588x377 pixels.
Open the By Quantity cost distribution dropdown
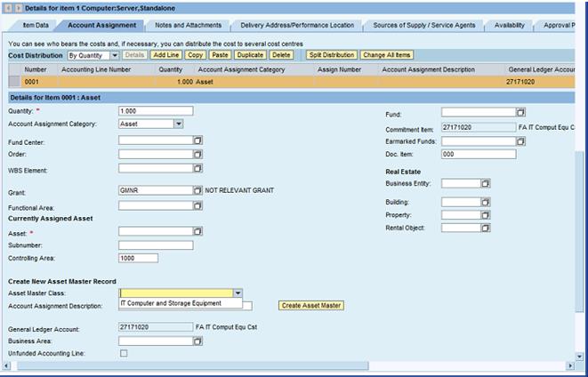pos(115,55)
